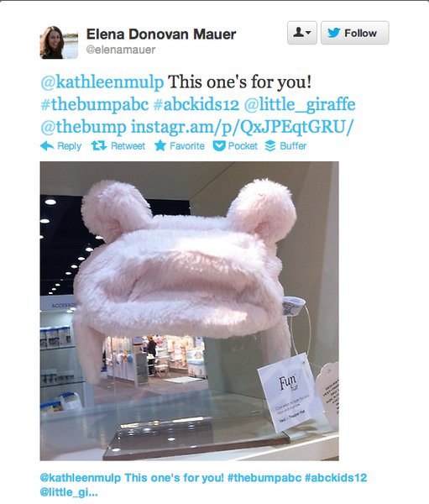Select the #abckids12 hashtag

pyautogui.click(x=196, y=104)
